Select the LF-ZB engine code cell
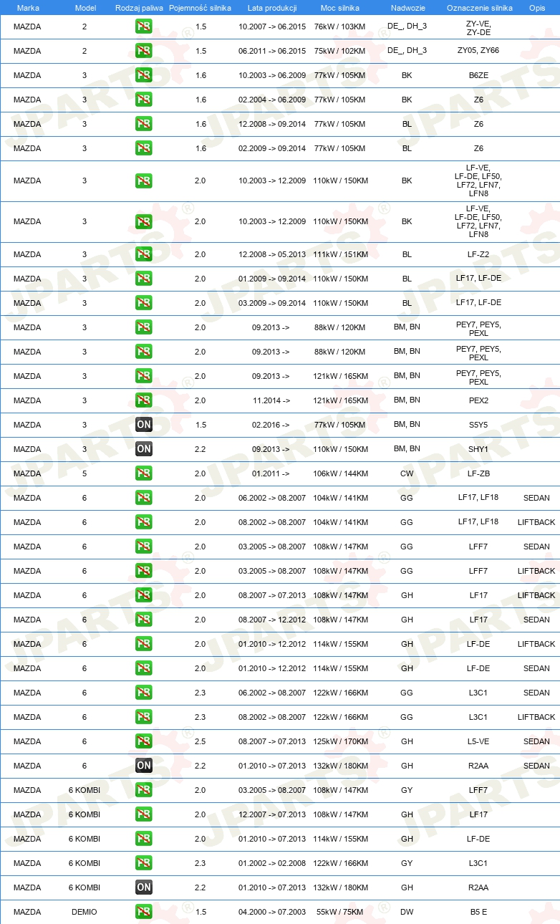The image size is (560, 924). pyautogui.click(x=478, y=473)
